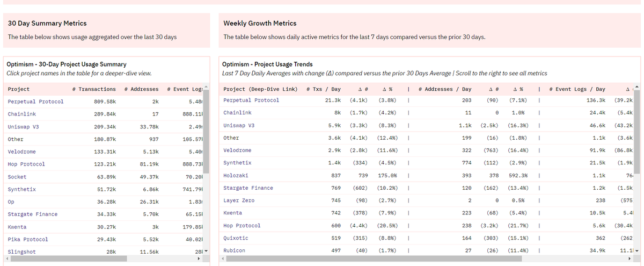This screenshot has height=266, width=644.
Task: Open Hop Protocol in 30-Day Summary table
Action: click(26, 164)
